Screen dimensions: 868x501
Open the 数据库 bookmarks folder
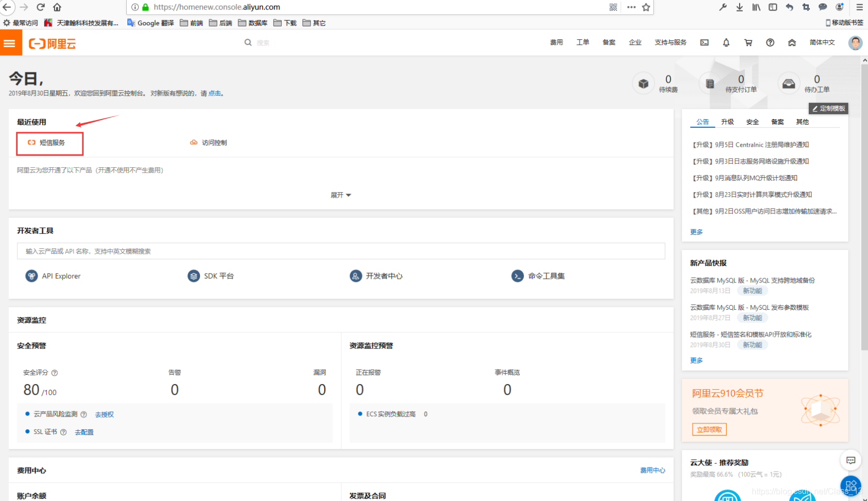click(x=252, y=23)
